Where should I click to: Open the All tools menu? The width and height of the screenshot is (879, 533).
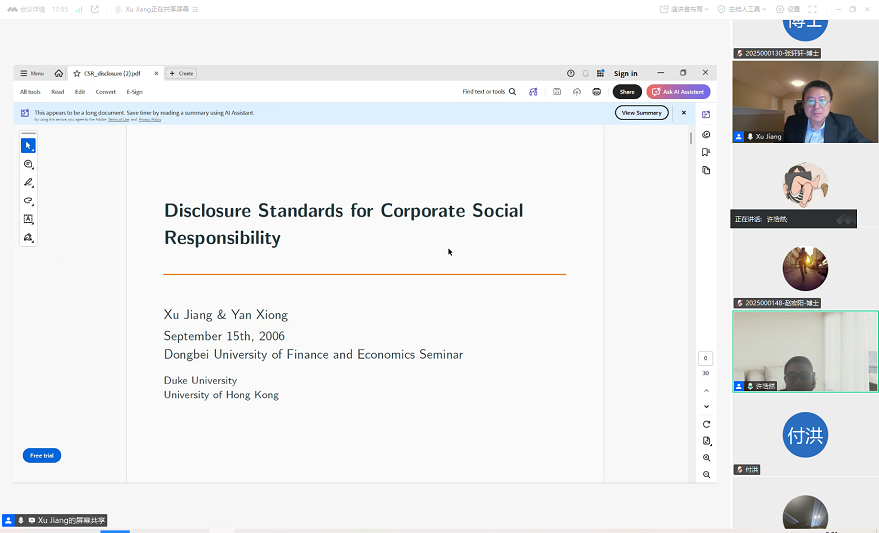click(x=30, y=92)
